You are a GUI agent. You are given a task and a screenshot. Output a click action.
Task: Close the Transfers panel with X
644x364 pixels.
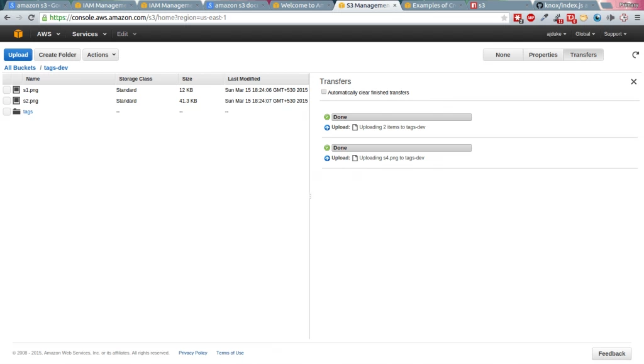click(634, 82)
